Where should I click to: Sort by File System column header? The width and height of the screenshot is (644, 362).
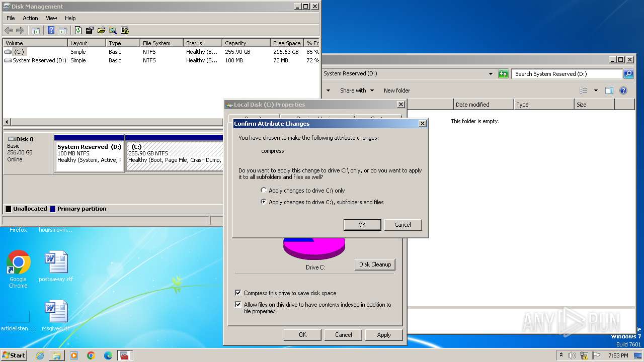point(160,43)
